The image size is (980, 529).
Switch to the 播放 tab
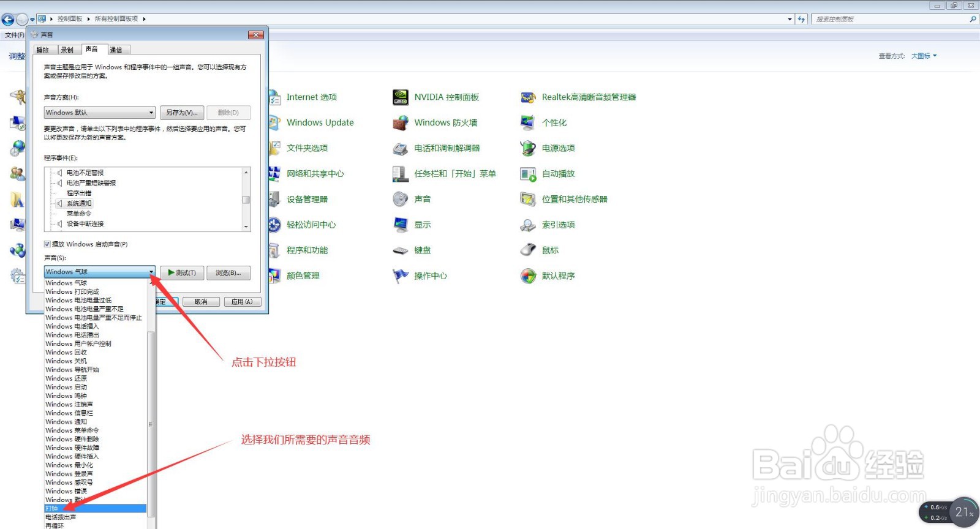coord(45,50)
